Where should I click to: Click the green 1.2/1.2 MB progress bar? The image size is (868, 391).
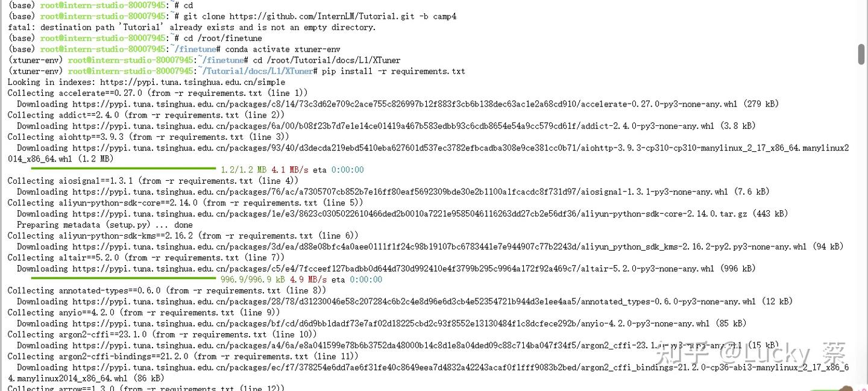click(x=123, y=169)
